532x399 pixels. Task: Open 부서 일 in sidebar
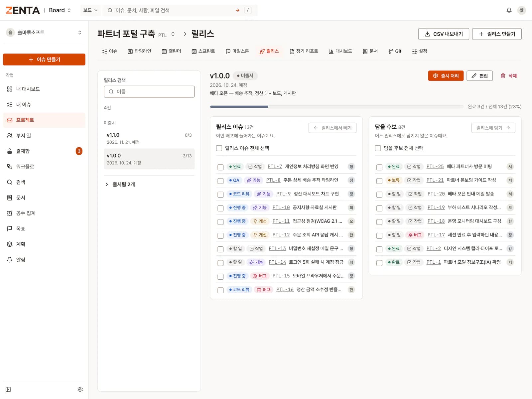[44, 136]
